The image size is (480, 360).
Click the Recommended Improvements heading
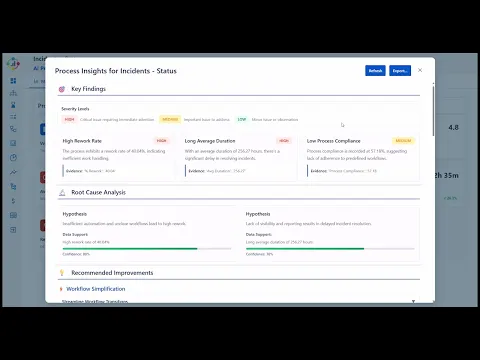(112, 273)
